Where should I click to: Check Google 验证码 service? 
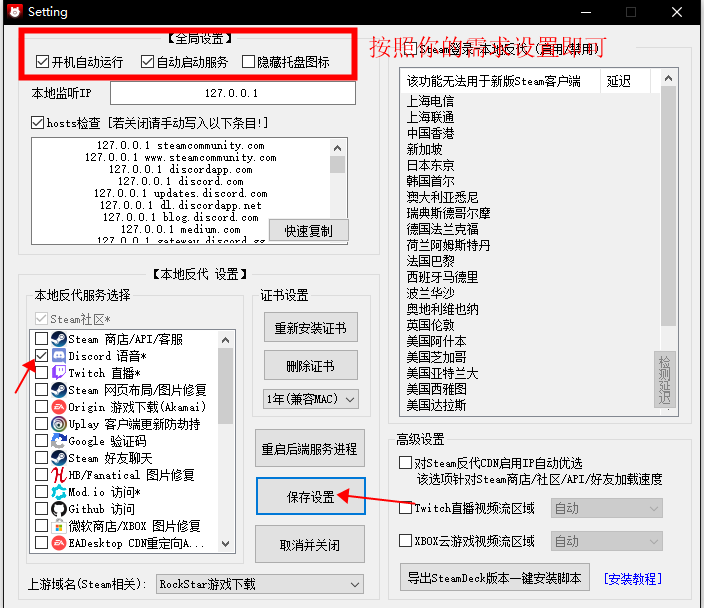41,441
